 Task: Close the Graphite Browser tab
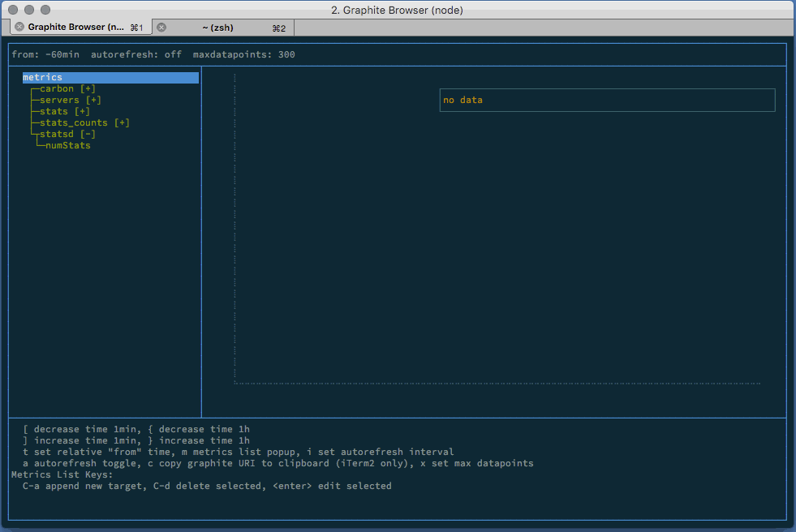19,27
